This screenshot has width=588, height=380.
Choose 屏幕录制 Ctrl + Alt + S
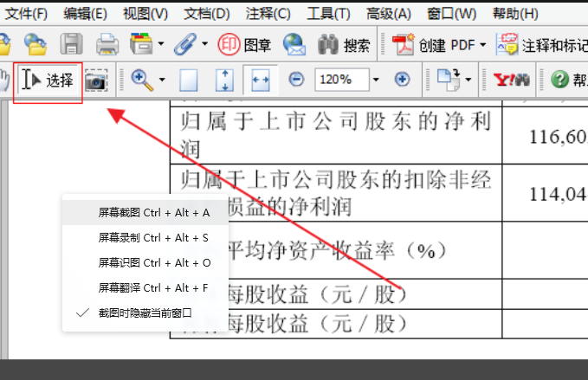point(145,237)
